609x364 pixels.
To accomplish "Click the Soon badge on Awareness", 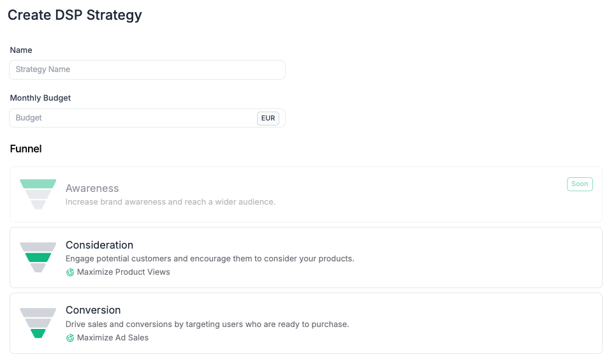I will (580, 184).
